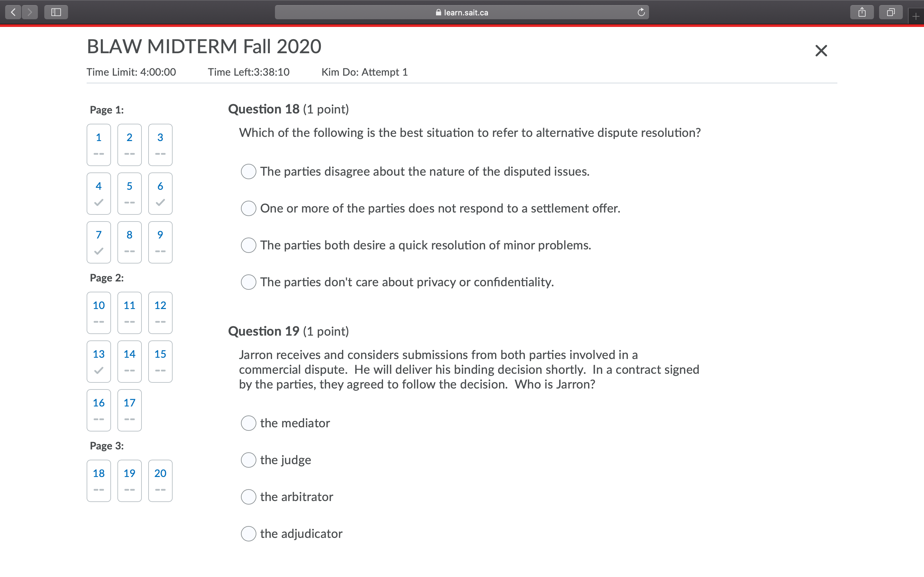
Task: Toggle the browser sidebar
Action: 56,12
